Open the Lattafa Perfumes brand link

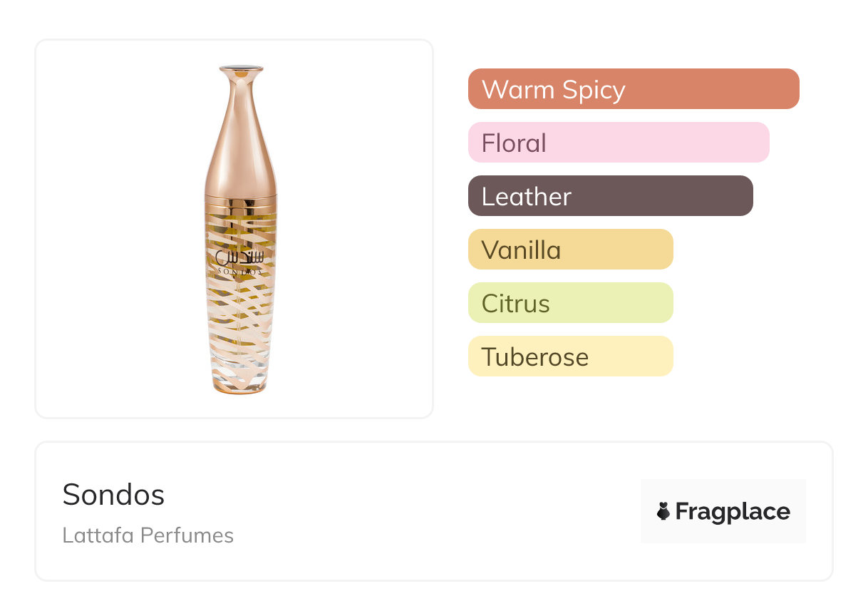pos(148,535)
